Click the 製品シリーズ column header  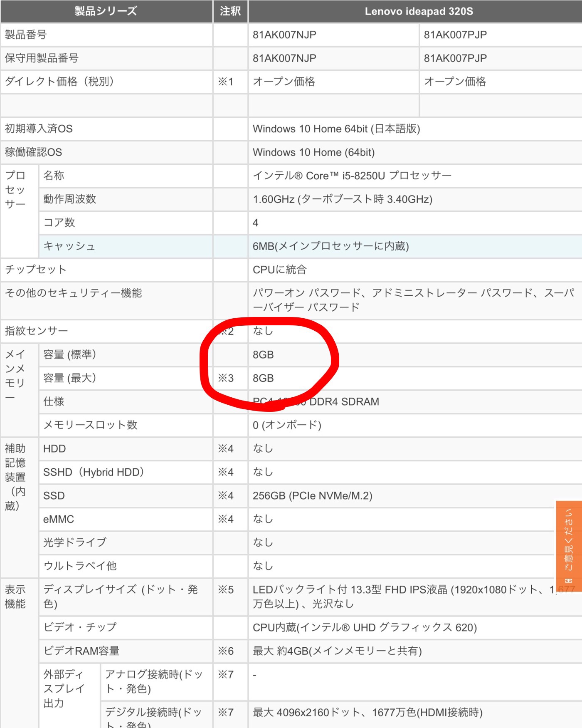coord(106,11)
